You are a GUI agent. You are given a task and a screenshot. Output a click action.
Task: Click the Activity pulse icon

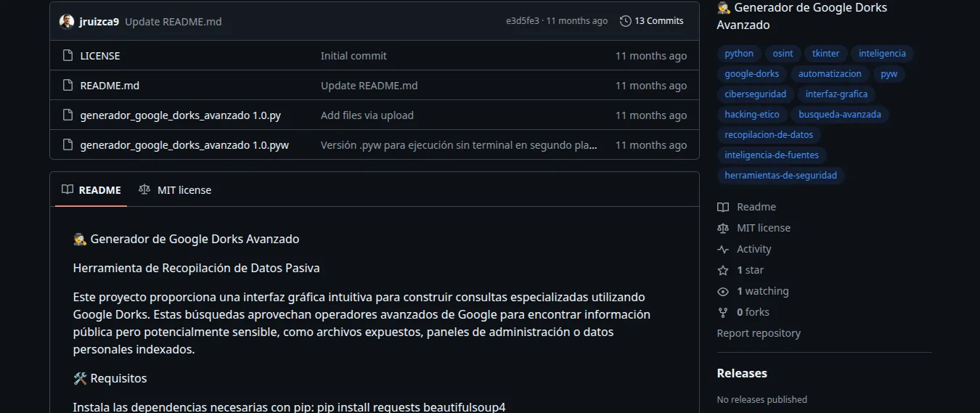[x=722, y=249]
